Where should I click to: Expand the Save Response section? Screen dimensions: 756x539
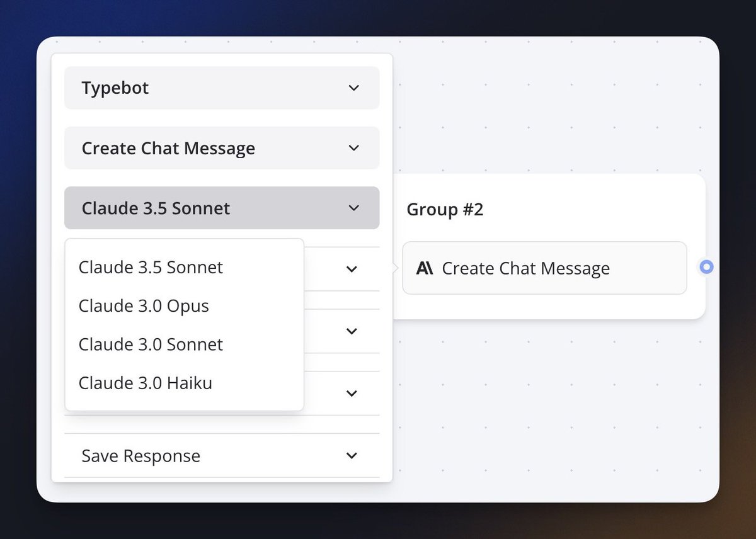[222, 455]
